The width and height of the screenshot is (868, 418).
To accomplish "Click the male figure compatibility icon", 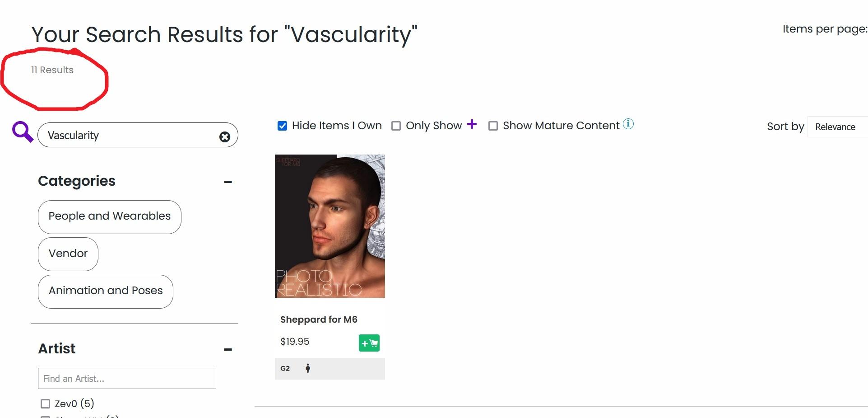I will tap(308, 369).
